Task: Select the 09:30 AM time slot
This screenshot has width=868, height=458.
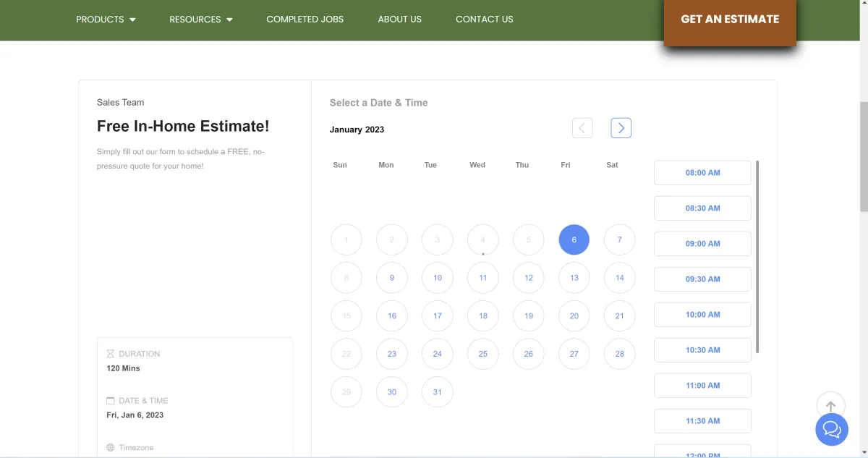Action: [x=702, y=279]
